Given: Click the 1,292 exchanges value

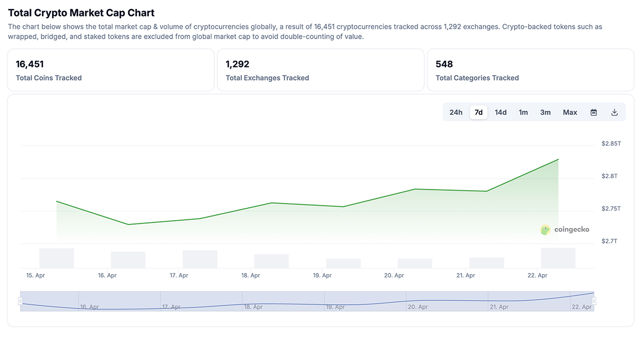Looking at the screenshot, I should 238,64.
